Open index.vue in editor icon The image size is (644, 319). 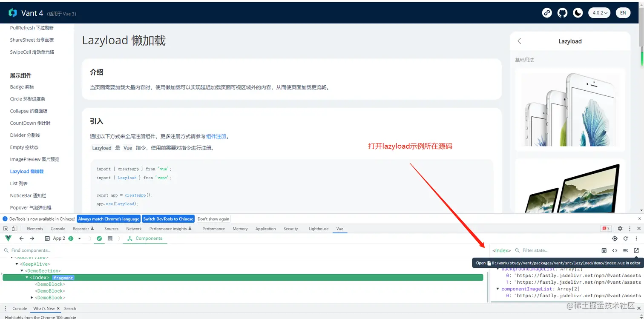coord(636,250)
